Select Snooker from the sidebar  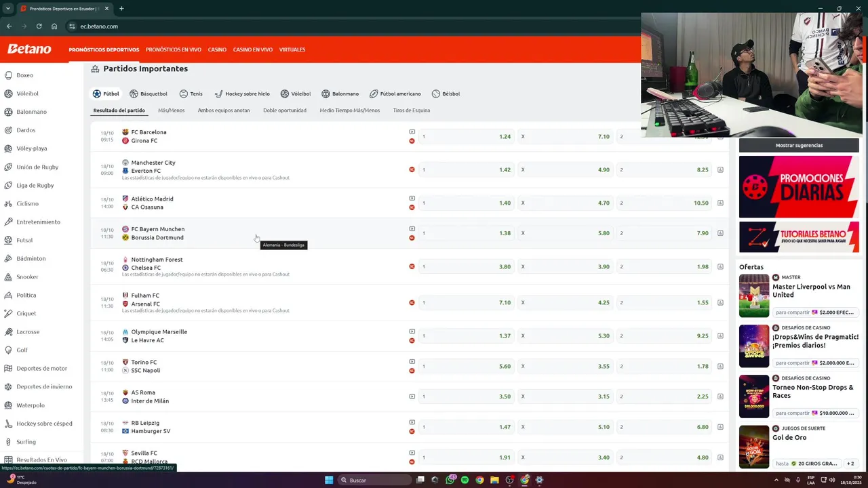coord(27,277)
